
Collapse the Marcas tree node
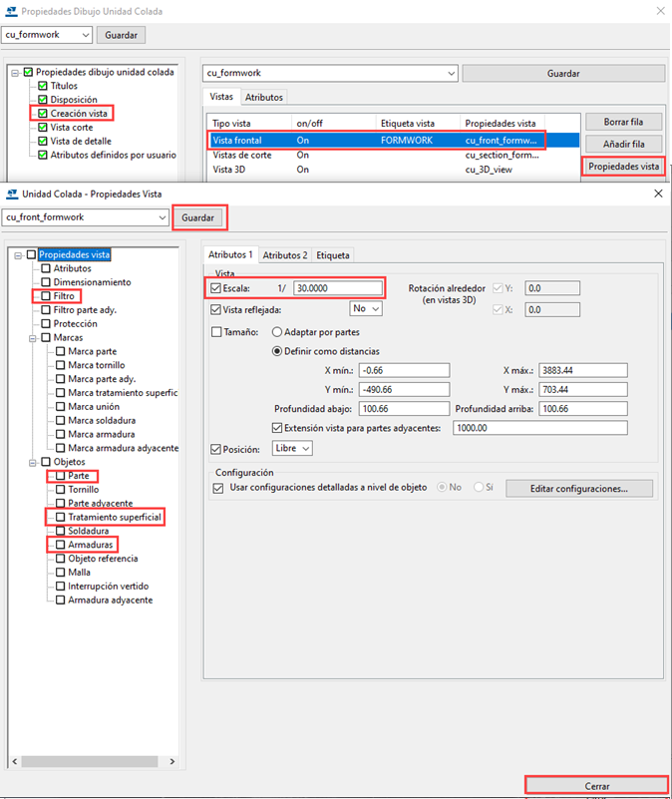click(x=32, y=338)
